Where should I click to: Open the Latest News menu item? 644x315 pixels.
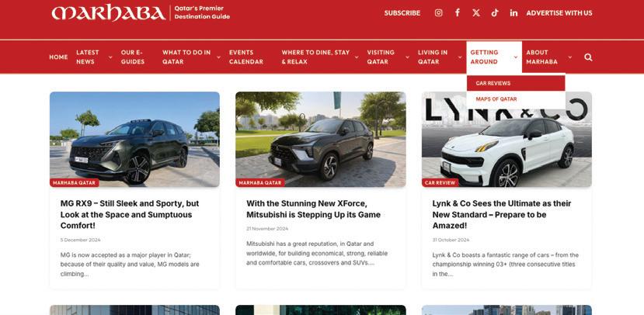[88, 57]
